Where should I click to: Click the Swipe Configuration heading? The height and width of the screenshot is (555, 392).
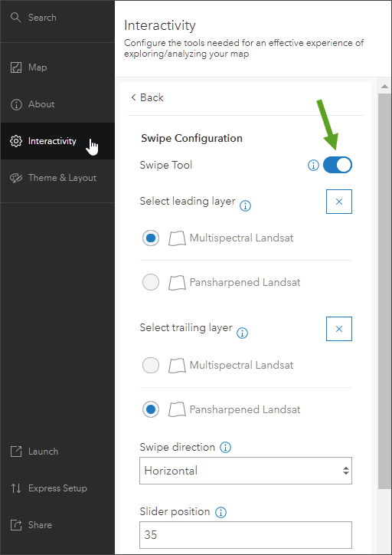191,138
